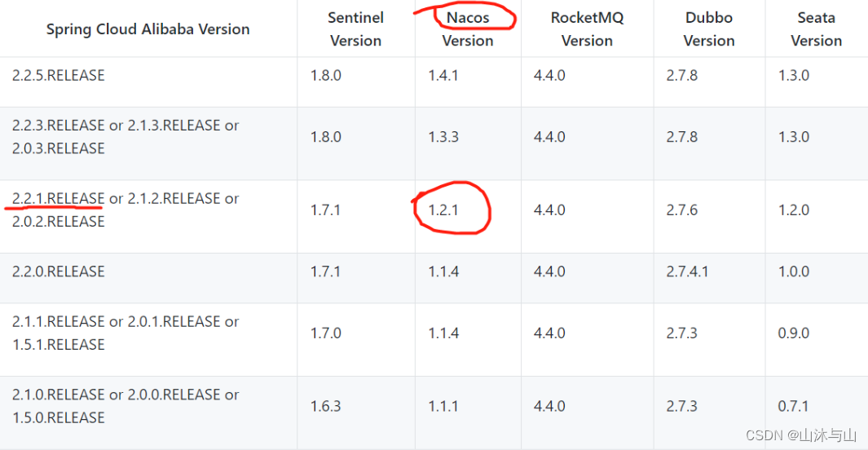Click the "Sentinel Version" column header

click(355, 29)
